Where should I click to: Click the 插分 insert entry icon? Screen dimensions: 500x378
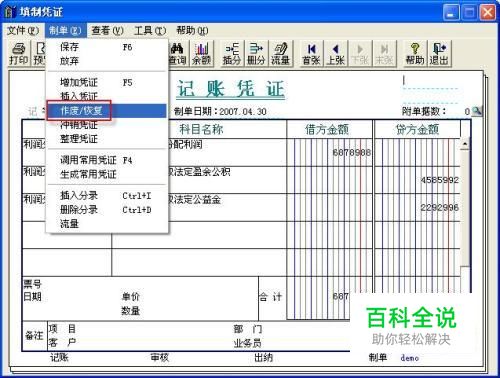(x=232, y=54)
